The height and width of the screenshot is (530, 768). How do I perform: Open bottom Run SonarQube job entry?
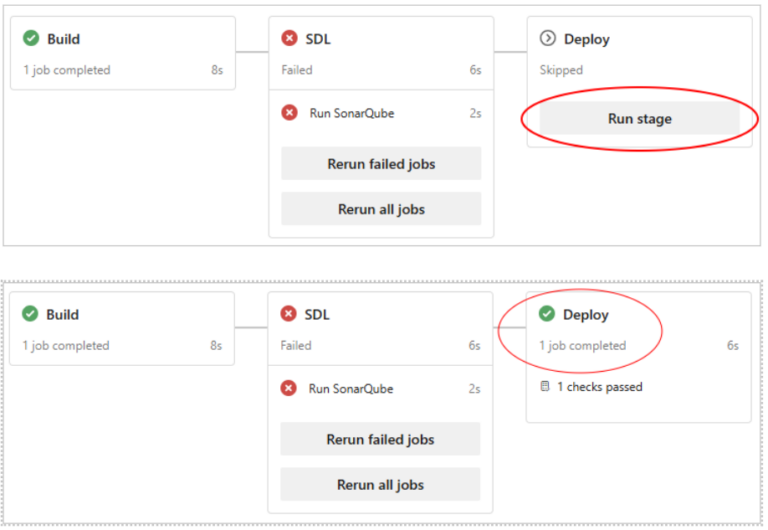coord(351,389)
